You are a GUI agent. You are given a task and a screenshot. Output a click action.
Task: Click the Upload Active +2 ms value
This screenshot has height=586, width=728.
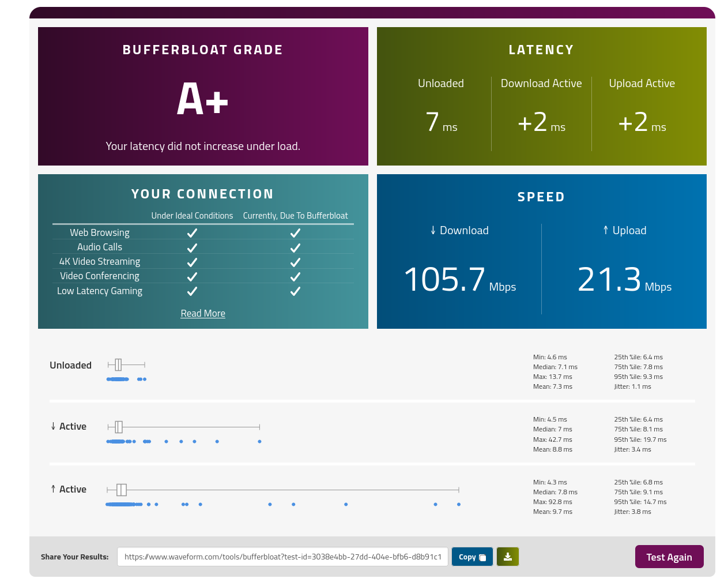tap(642, 122)
